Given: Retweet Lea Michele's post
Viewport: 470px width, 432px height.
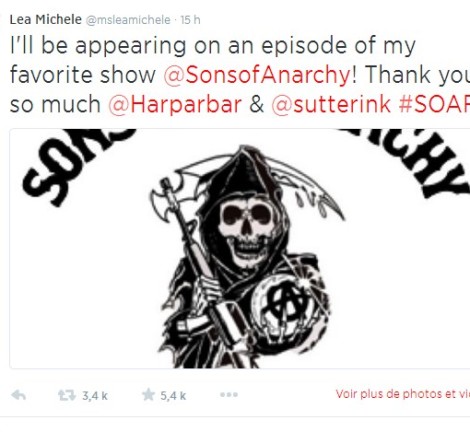Looking at the screenshot, I should pos(67,395).
